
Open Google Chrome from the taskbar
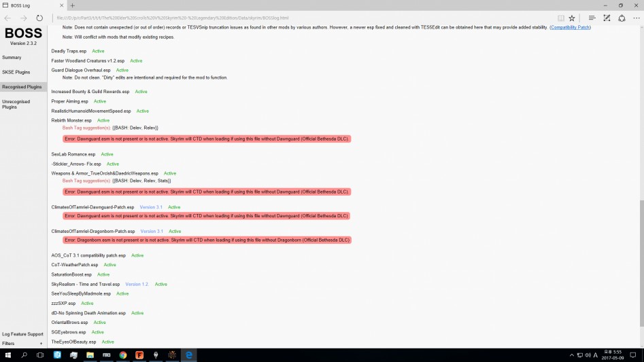[x=123, y=355]
